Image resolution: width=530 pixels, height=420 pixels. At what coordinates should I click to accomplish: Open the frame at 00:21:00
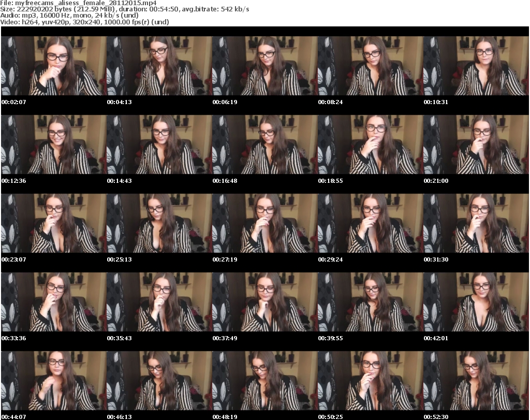[476, 144]
